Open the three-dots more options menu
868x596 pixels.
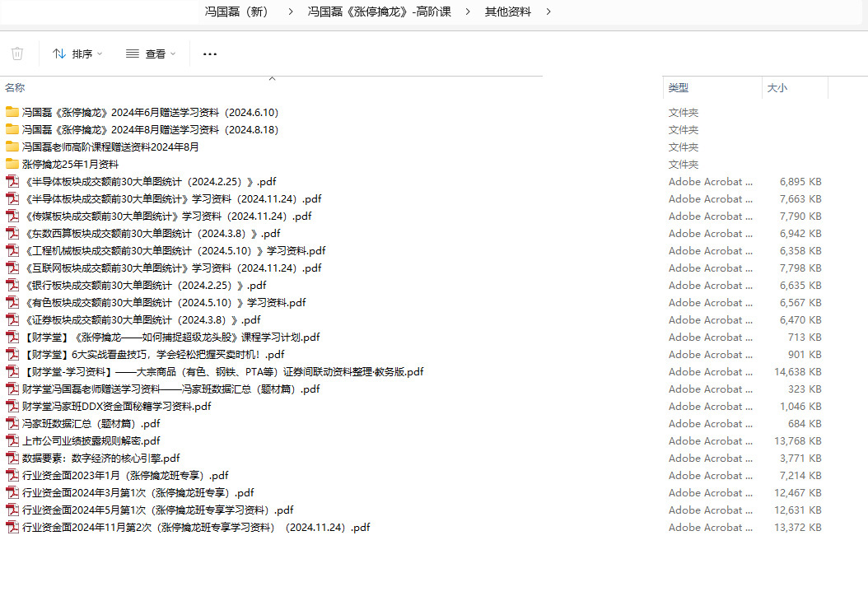[x=210, y=54]
